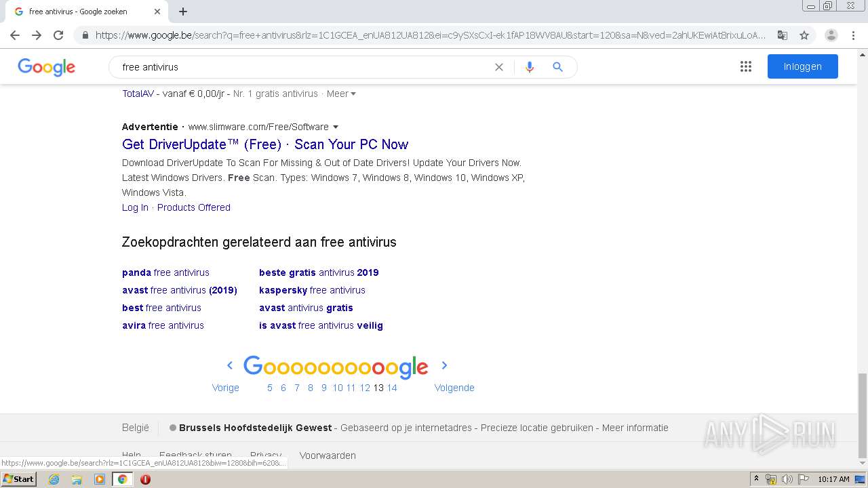868x488 pixels.
Task: Open Internet Explorer from the taskbar
Action: (x=54, y=479)
